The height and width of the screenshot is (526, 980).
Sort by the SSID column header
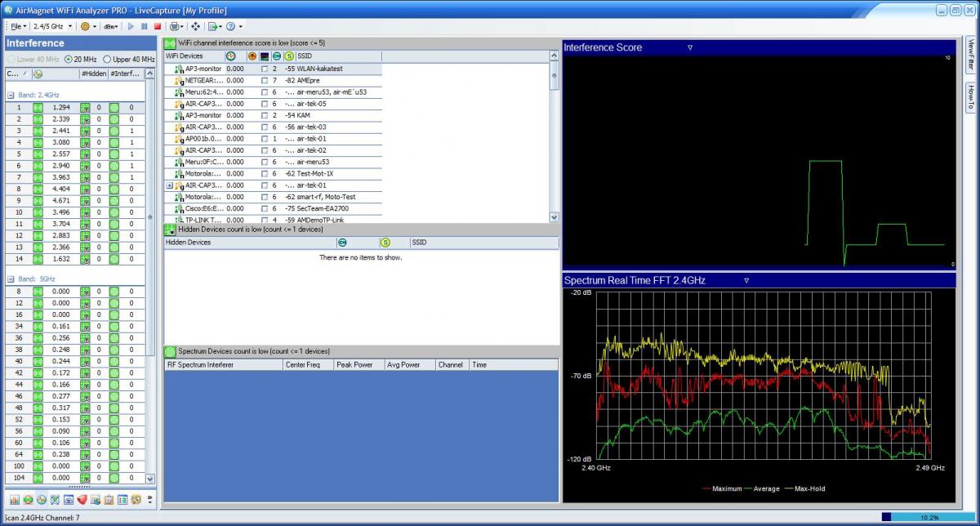click(305, 56)
